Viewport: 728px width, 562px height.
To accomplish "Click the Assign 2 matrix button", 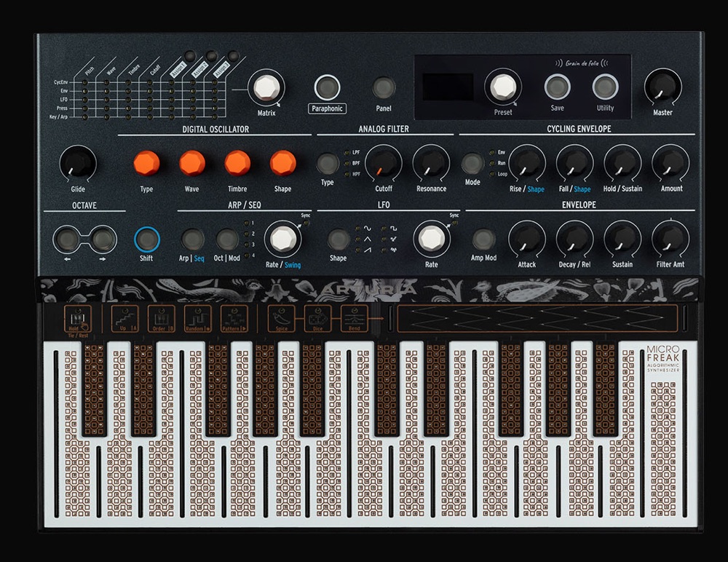I will point(212,56).
